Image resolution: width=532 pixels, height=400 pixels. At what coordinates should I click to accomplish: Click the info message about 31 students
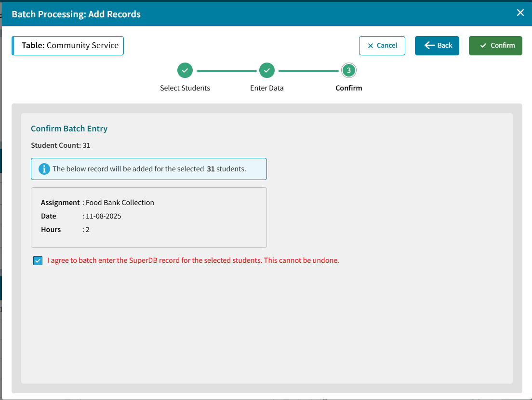point(149,169)
